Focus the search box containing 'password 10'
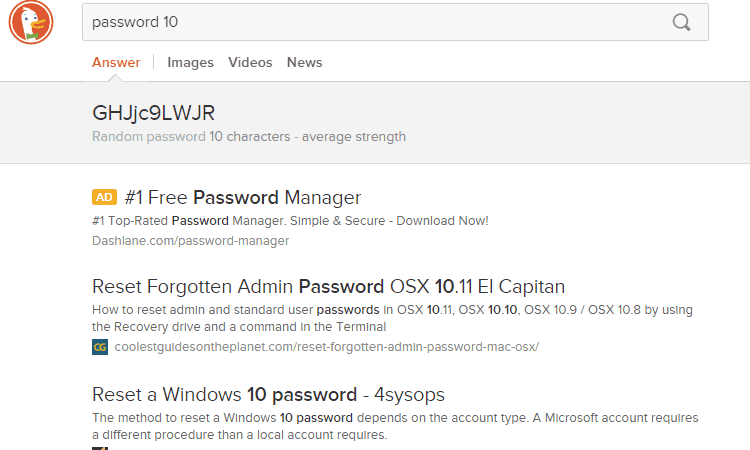Viewport: 750px width, 450px height. pos(395,22)
